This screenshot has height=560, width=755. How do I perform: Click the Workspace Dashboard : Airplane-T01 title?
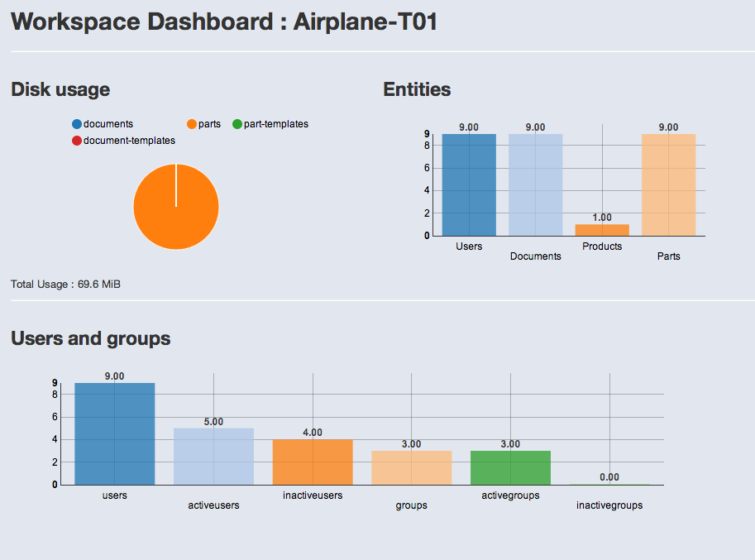click(x=224, y=22)
